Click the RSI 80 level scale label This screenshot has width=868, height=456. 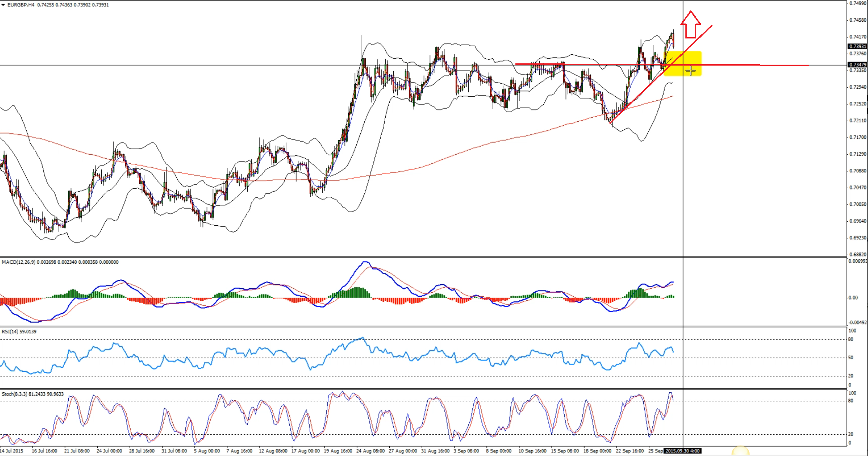pos(851,340)
